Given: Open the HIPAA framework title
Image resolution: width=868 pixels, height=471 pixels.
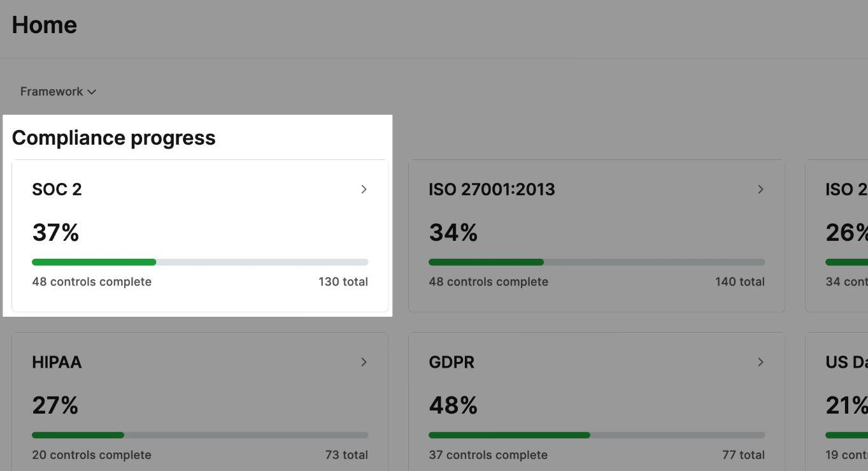Looking at the screenshot, I should tap(57, 362).
